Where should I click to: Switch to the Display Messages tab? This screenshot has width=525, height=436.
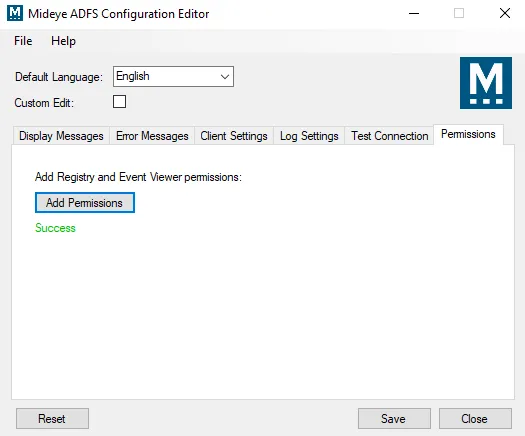(61, 136)
